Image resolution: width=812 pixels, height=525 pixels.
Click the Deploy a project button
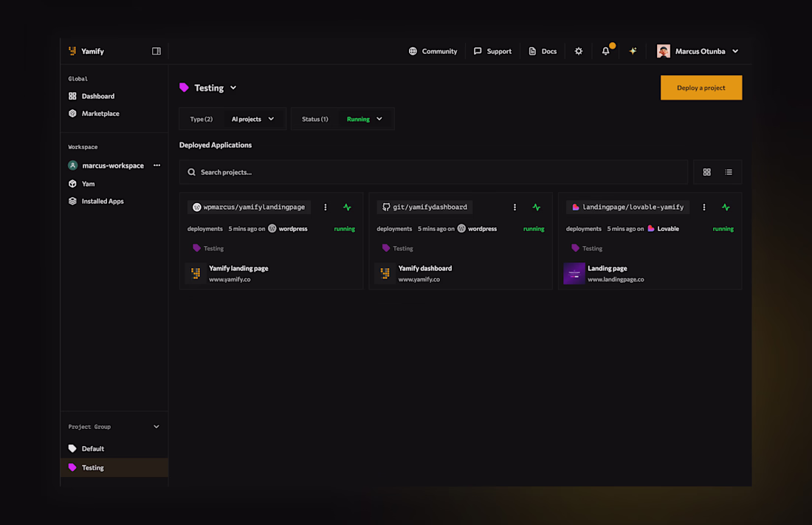[701, 88]
